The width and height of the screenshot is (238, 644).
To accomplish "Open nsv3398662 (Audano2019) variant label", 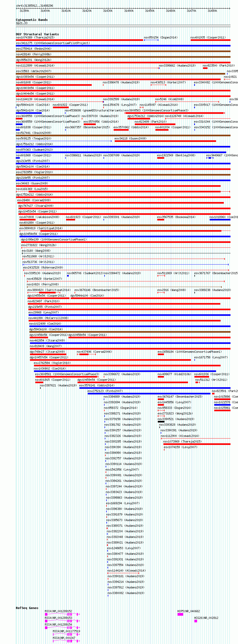I will [x=177, y=65].
